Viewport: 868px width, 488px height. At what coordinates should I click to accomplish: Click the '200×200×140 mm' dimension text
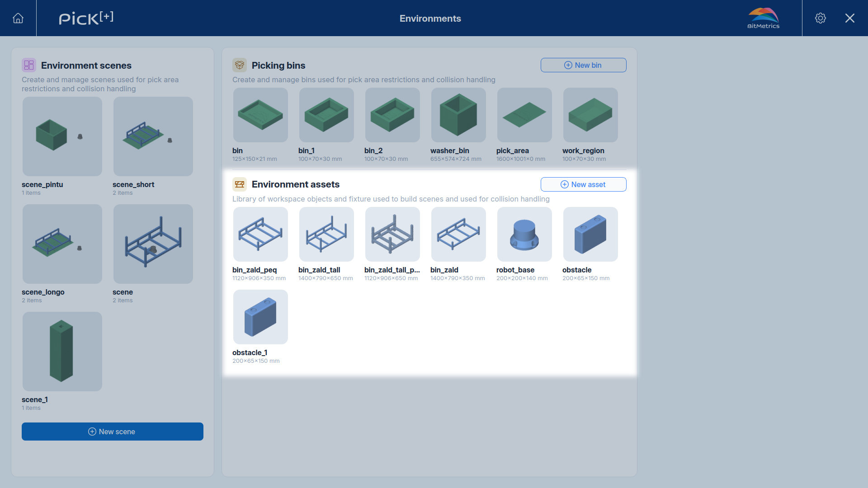[522, 278]
